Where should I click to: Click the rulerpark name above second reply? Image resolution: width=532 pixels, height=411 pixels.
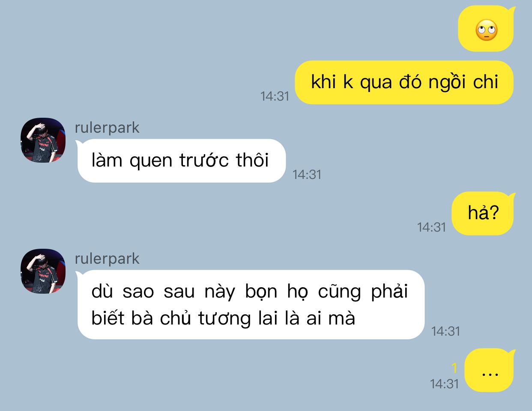pyautogui.click(x=107, y=259)
